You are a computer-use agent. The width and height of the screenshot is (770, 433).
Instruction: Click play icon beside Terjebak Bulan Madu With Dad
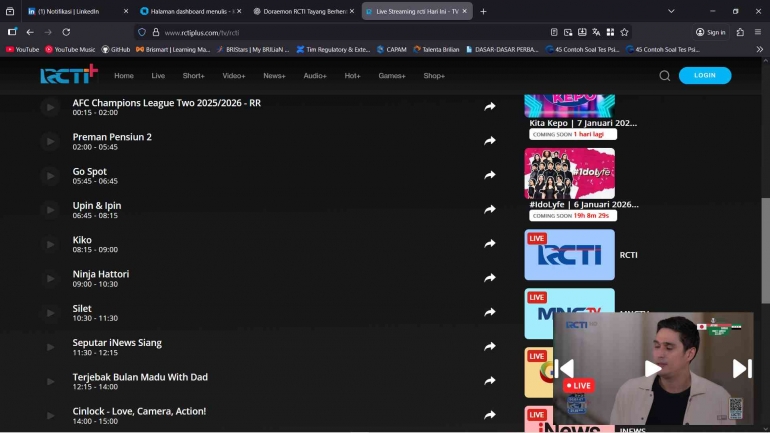pos(50,381)
